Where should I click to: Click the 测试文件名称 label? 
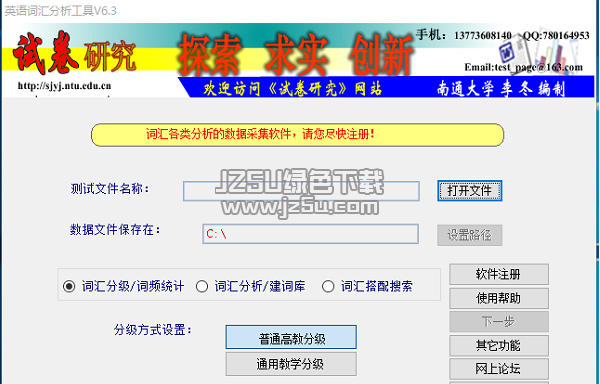(x=110, y=189)
